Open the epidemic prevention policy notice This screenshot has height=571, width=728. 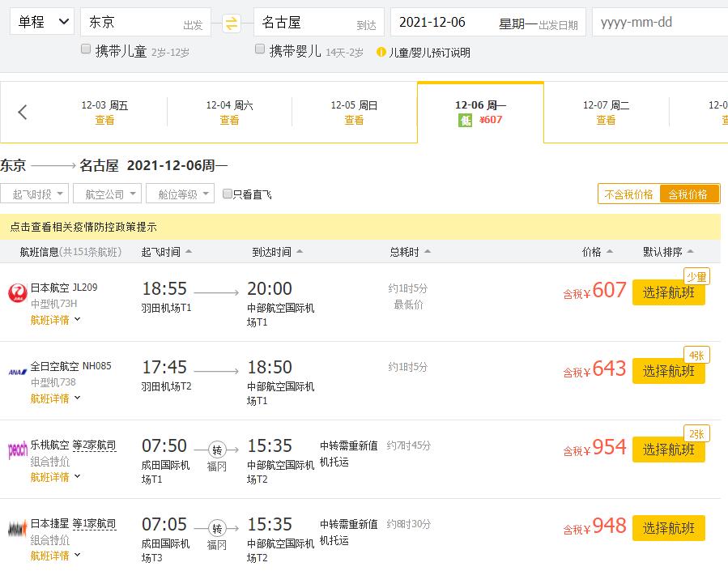(83, 227)
